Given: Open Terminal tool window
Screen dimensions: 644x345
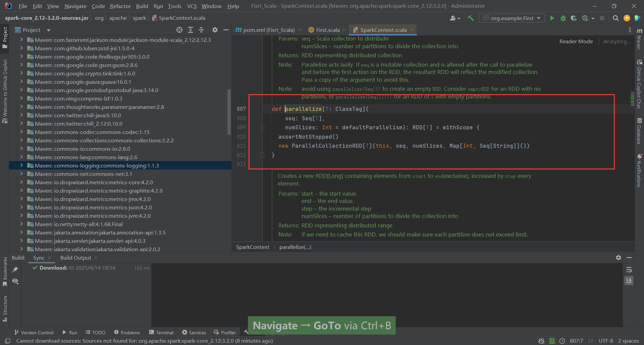Looking at the screenshot, I should pyautogui.click(x=161, y=332).
